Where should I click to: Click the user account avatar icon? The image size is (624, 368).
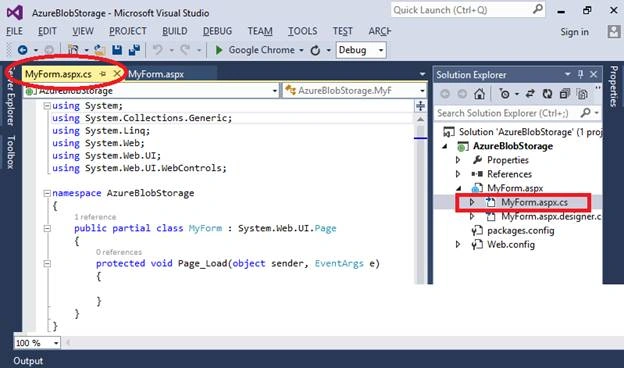click(x=614, y=31)
